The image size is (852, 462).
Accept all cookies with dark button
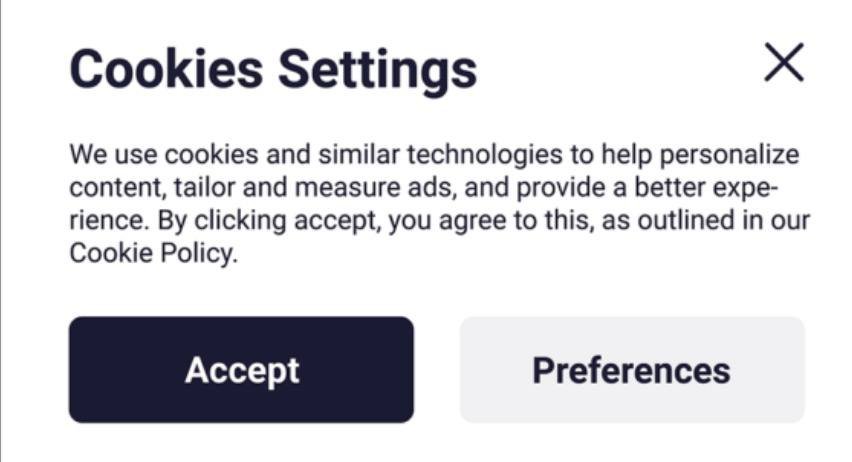point(241,370)
